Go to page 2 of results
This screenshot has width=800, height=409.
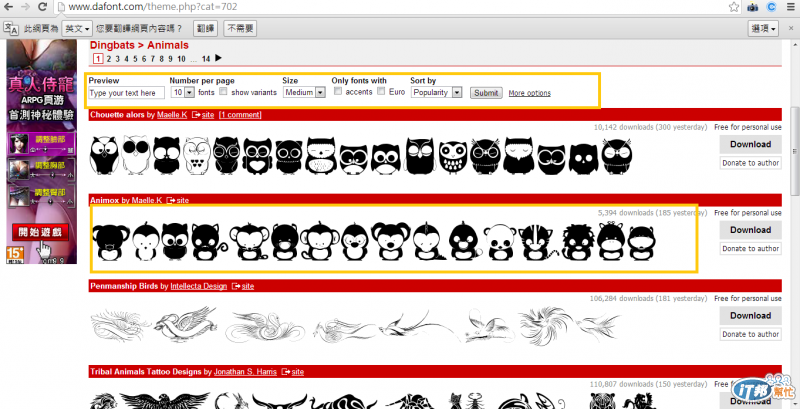click(109, 59)
